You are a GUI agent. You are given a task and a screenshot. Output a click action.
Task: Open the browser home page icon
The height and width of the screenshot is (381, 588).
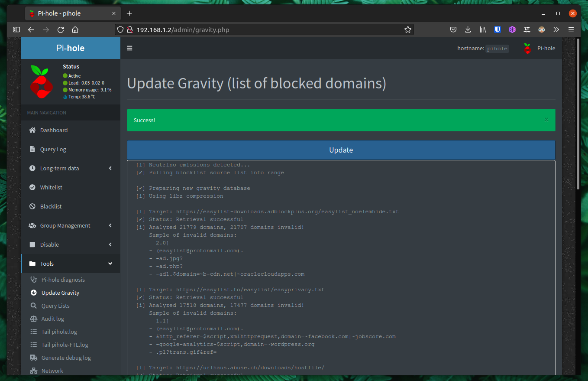click(x=75, y=29)
